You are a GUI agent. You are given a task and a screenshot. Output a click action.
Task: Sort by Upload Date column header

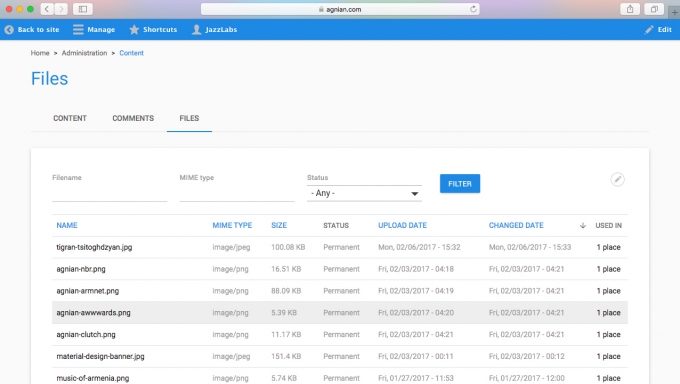(x=402, y=225)
